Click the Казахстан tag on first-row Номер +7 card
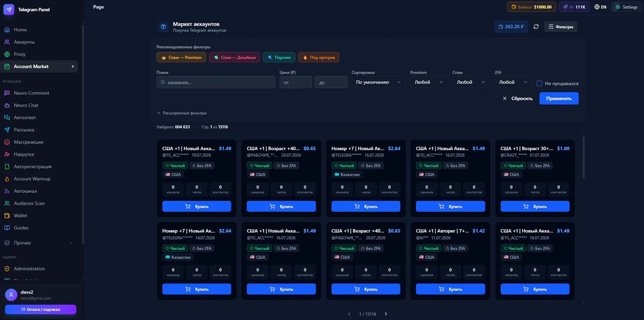The width and height of the screenshot is (644, 320). [347, 174]
